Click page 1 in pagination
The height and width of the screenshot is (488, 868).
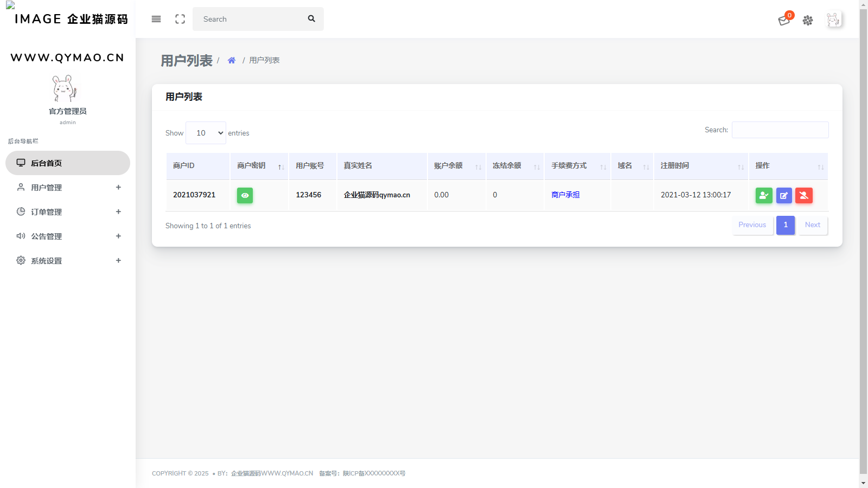[x=786, y=225]
